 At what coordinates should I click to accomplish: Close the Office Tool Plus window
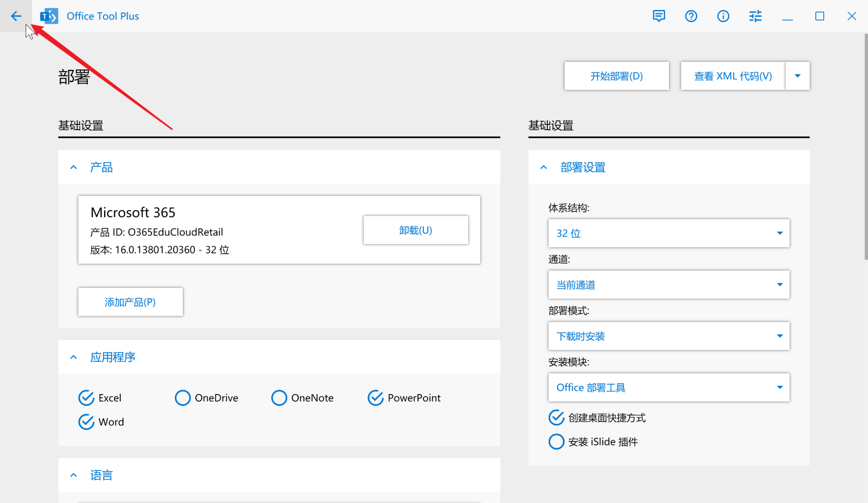coord(852,16)
